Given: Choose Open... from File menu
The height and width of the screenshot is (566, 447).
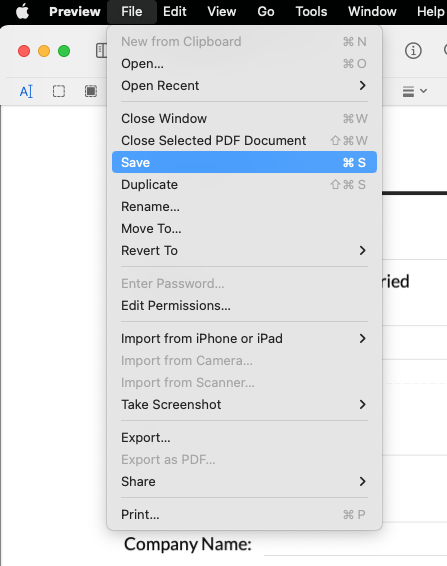Looking at the screenshot, I should [244, 64].
